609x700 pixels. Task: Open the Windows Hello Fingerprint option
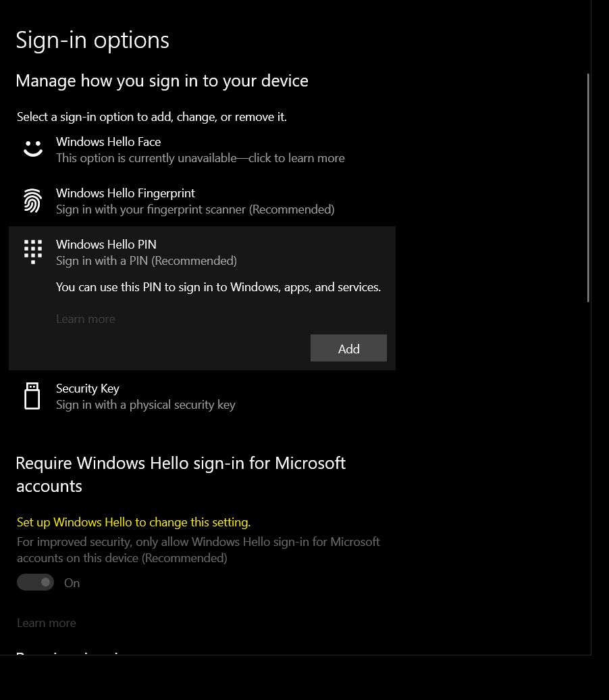(202, 201)
